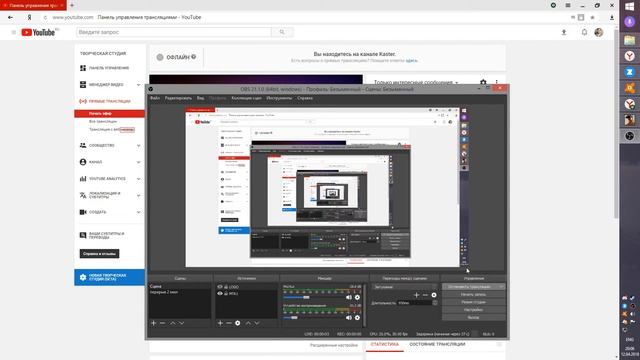Open the OBS Tools menu

(x=279, y=98)
